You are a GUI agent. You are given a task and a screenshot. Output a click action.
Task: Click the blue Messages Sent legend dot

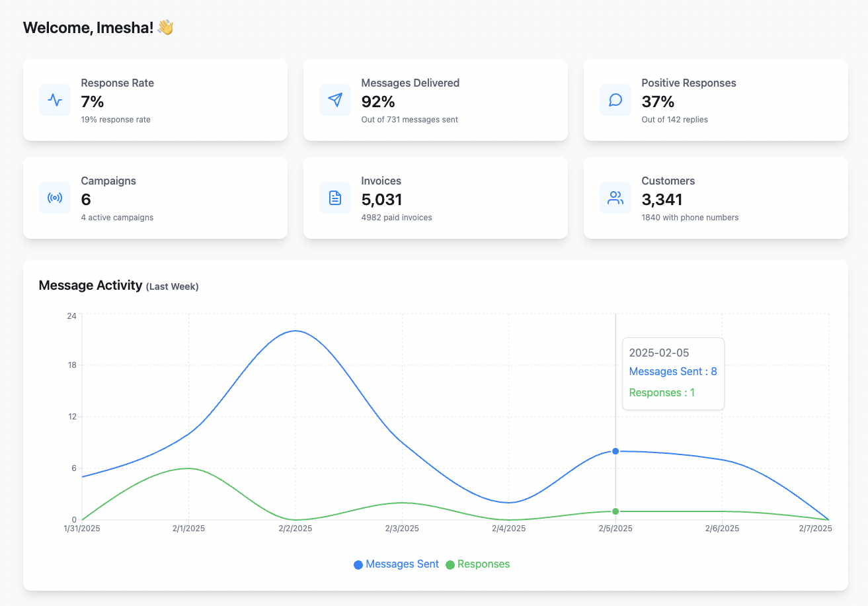pos(358,564)
